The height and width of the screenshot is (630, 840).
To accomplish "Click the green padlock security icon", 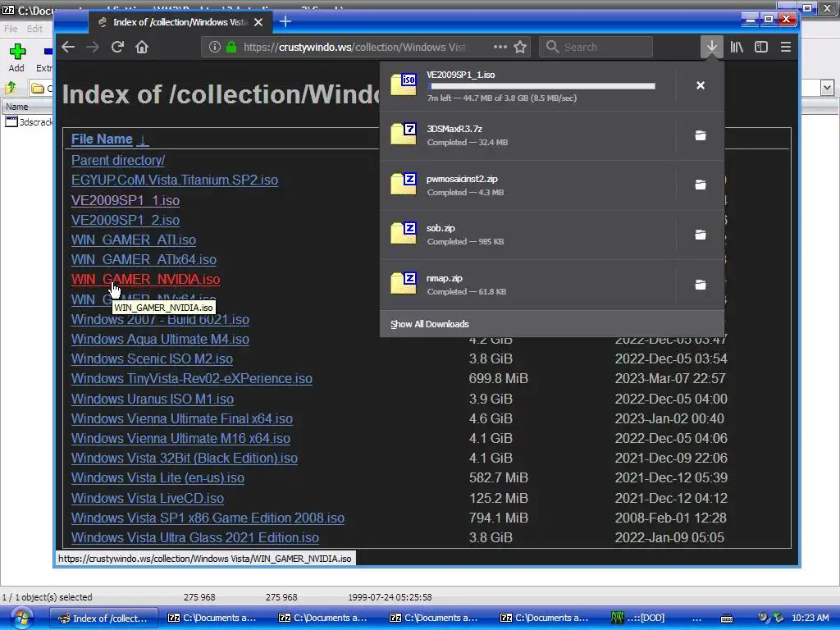I will click(231, 47).
